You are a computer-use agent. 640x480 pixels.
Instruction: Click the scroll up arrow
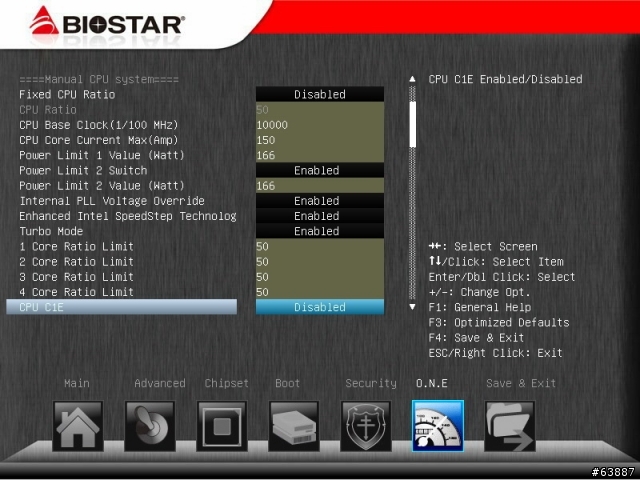pyautogui.click(x=412, y=79)
